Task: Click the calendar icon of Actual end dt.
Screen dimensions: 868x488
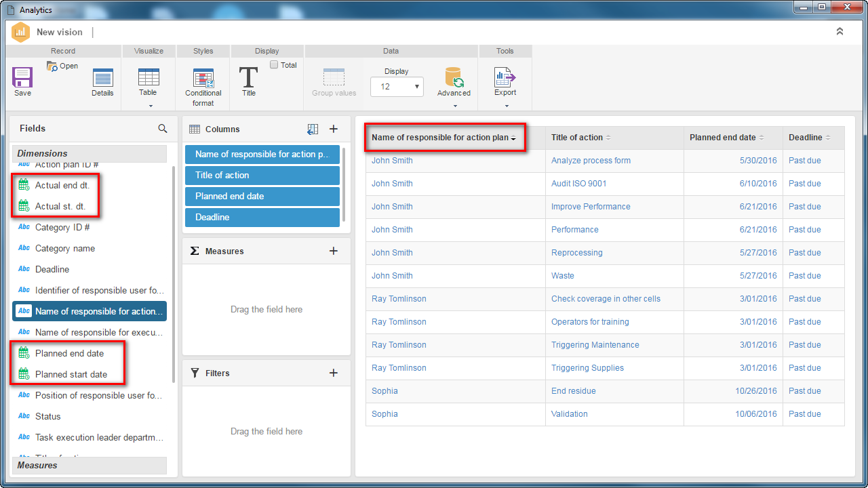Action: click(24, 185)
